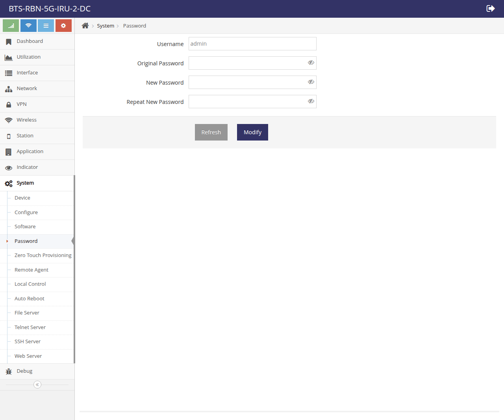This screenshot has height=420, width=504.
Task: Toggle visibility of New Password field
Action: [x=311, y=82]
